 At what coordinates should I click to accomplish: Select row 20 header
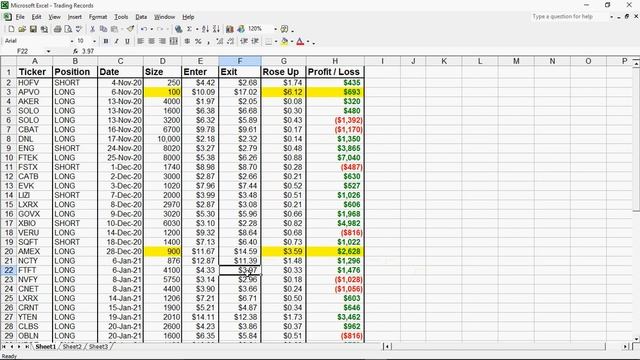point(9,251)
